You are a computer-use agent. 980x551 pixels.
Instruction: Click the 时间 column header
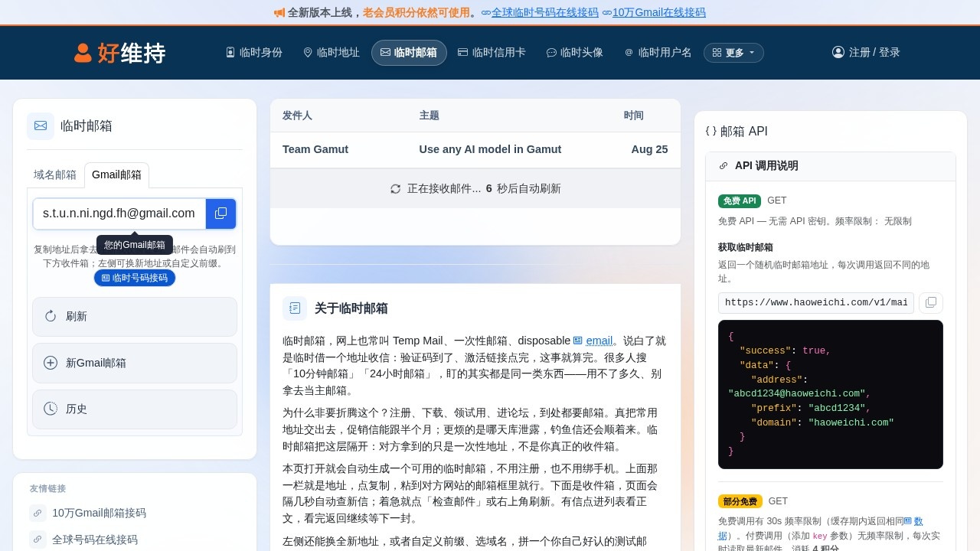pos(633,116)
